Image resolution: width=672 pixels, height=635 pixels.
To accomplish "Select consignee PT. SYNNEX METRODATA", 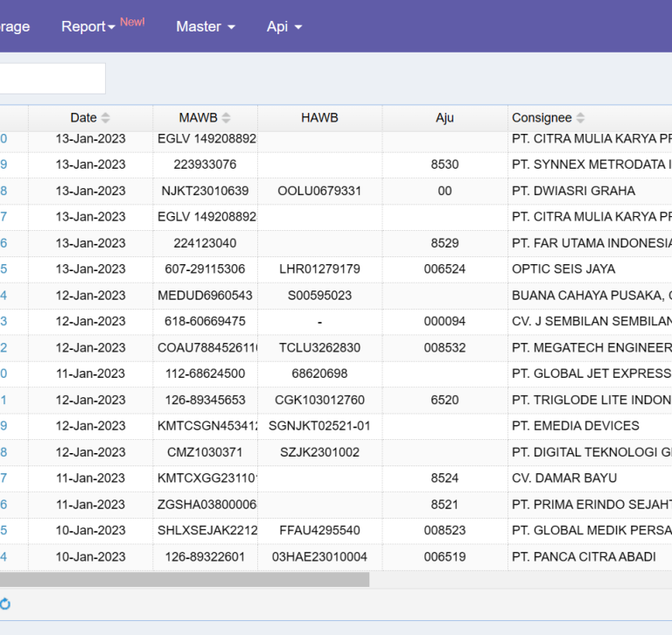I will pos(591,164).
